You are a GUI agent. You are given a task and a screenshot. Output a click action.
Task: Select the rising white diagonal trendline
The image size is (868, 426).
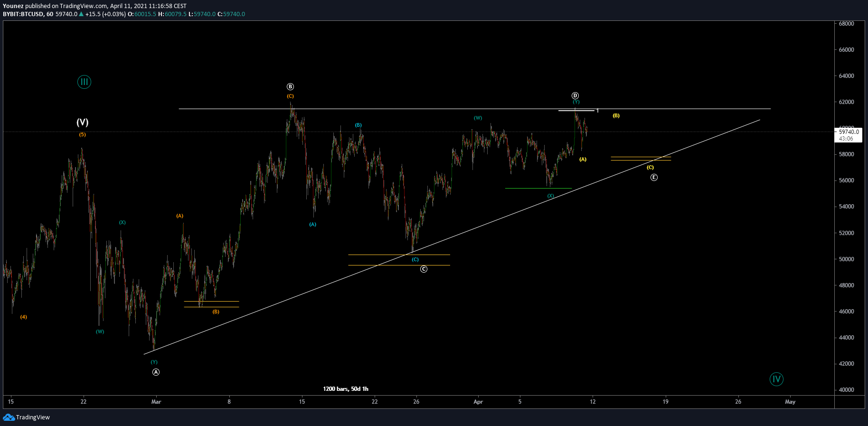pyautogui.click(x=452, y=237)
